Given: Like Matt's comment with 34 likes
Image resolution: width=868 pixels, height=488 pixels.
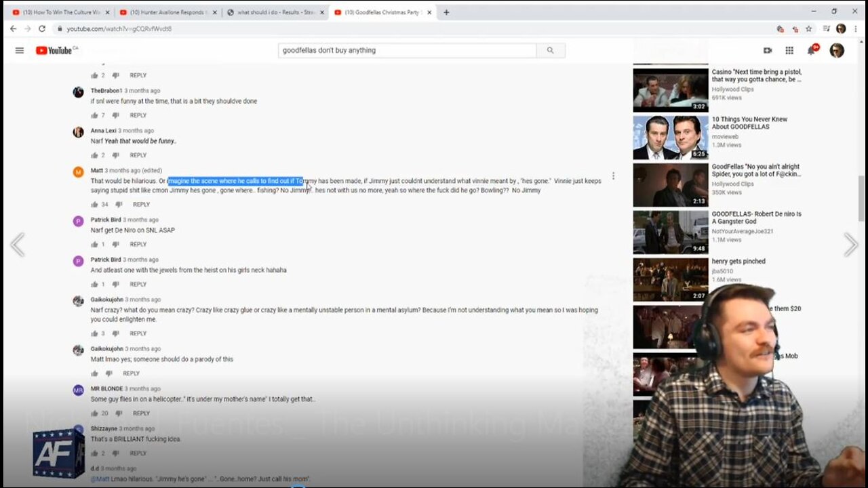Looking at the screenshot, I should (95, 205).
